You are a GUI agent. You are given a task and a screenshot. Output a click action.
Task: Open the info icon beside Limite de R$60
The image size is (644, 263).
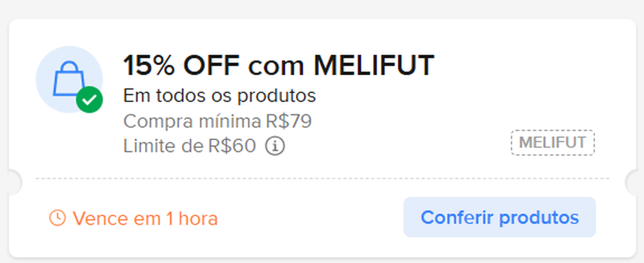[x=275, y=146]
